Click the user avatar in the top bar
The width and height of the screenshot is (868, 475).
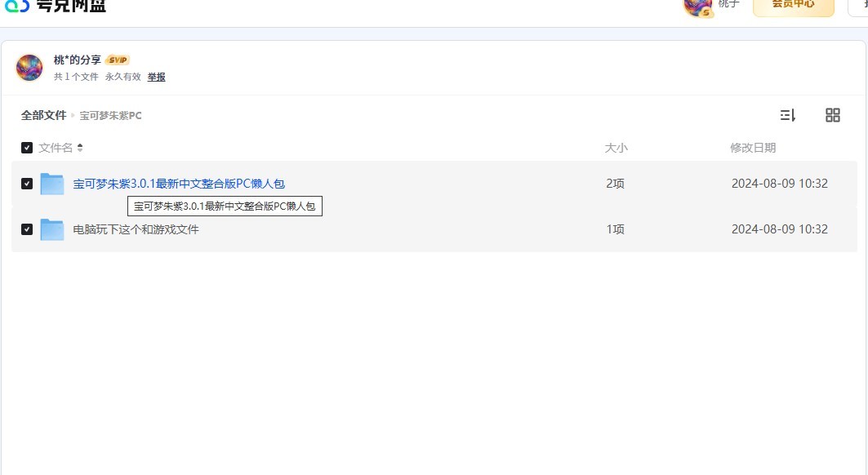pyautogui.click(x=697, y=7)
